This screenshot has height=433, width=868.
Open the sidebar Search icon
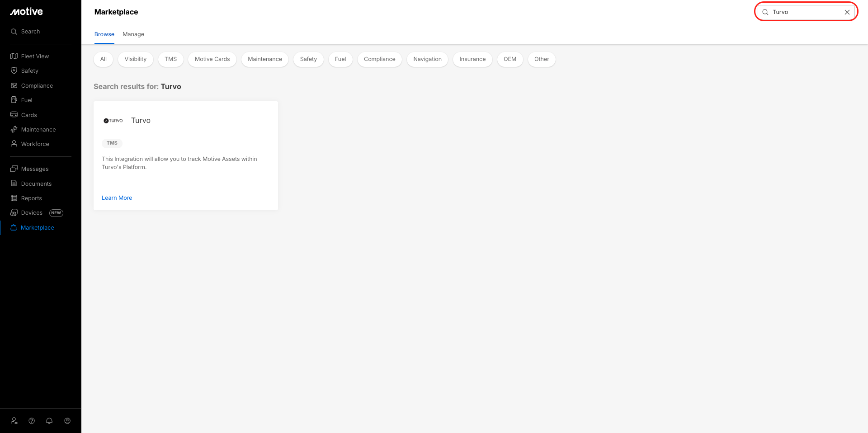pos(14,32)
